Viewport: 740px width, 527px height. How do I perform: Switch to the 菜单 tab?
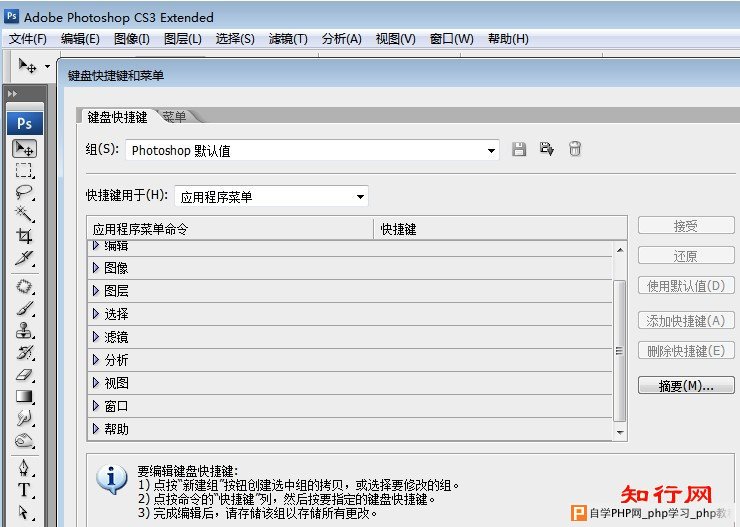point(174,117)
